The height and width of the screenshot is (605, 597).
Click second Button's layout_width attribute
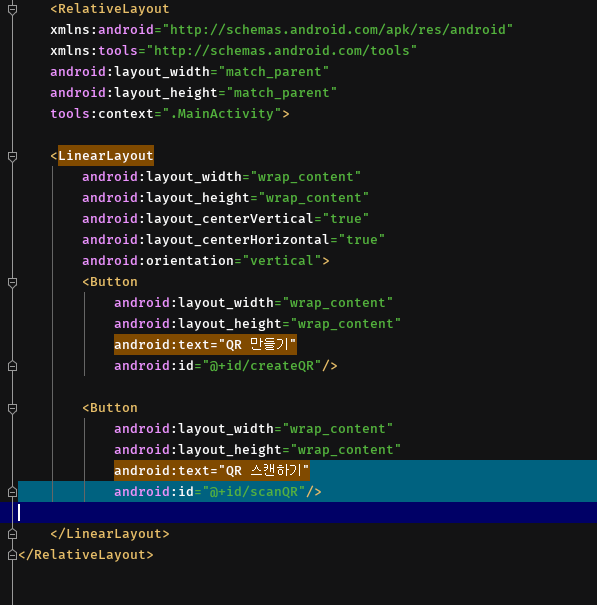(254, 429)
